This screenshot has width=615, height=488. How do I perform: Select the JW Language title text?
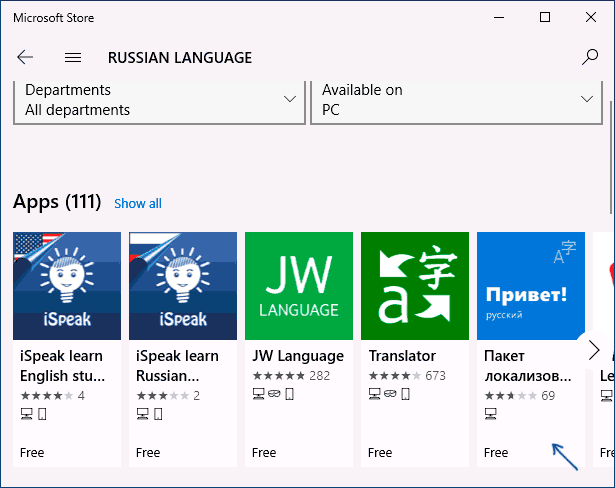click(x=298, y=356)
